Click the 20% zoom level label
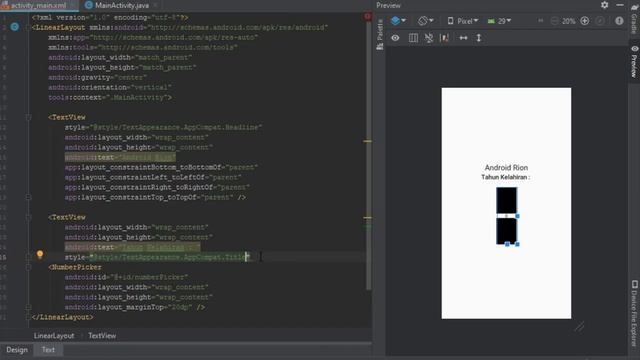This screenshot has height=360, width=640. 569,21
